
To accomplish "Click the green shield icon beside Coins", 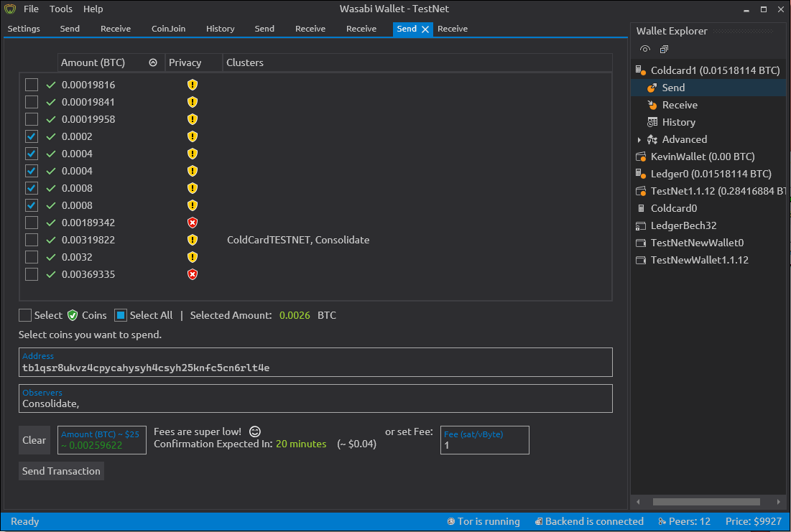I will [x=73, y=315].
